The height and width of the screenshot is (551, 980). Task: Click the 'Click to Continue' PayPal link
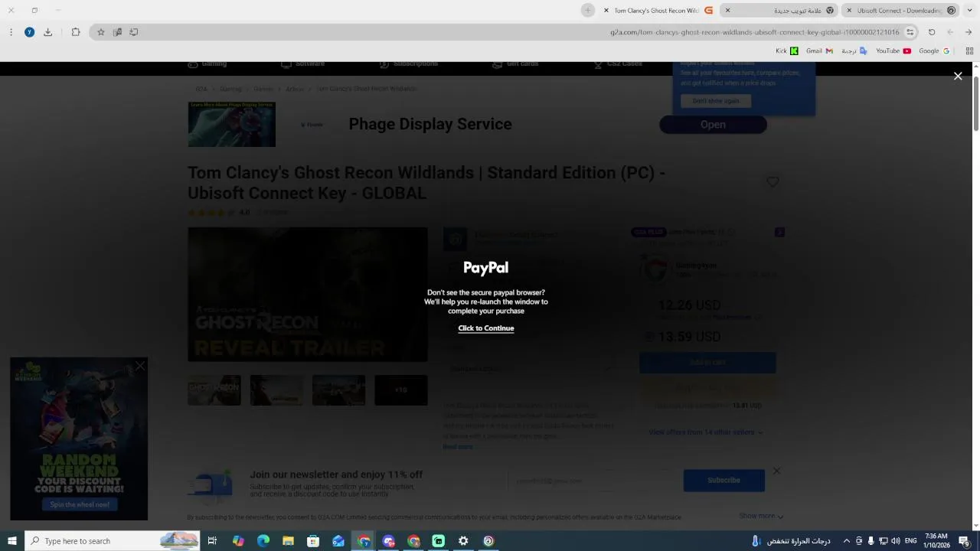tap(486, 328)
